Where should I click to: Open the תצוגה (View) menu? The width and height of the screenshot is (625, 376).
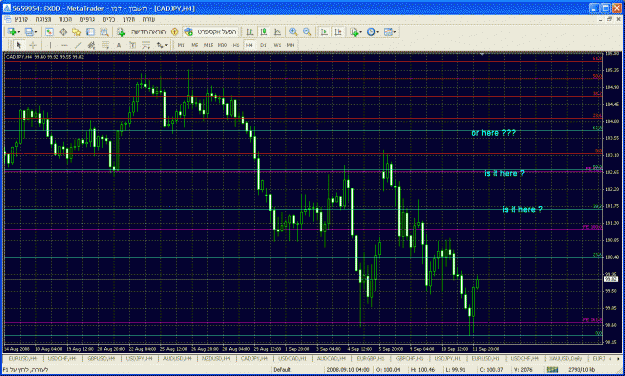(43, 19)
